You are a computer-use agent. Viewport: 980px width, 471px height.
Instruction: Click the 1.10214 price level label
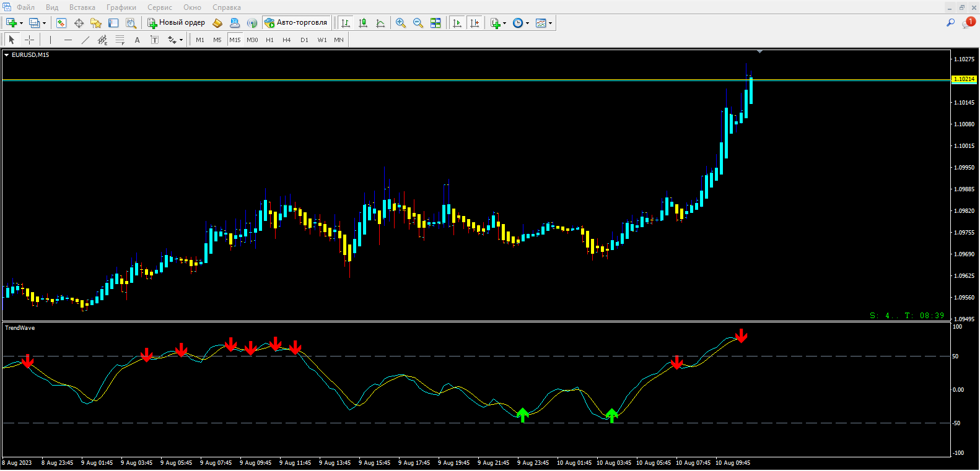click(964, 79)
